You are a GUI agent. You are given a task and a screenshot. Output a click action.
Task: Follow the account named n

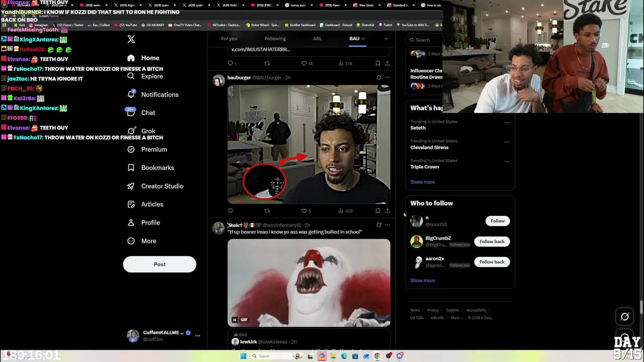(x=498, y=221)
